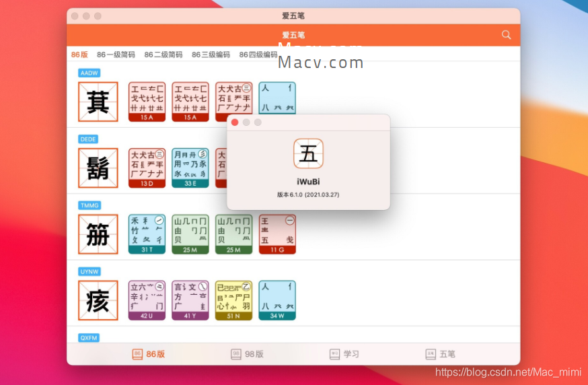This screenshot has width=588, height=385.
Task: Switch to 86二级简码 tab
Action: [163, 55]
